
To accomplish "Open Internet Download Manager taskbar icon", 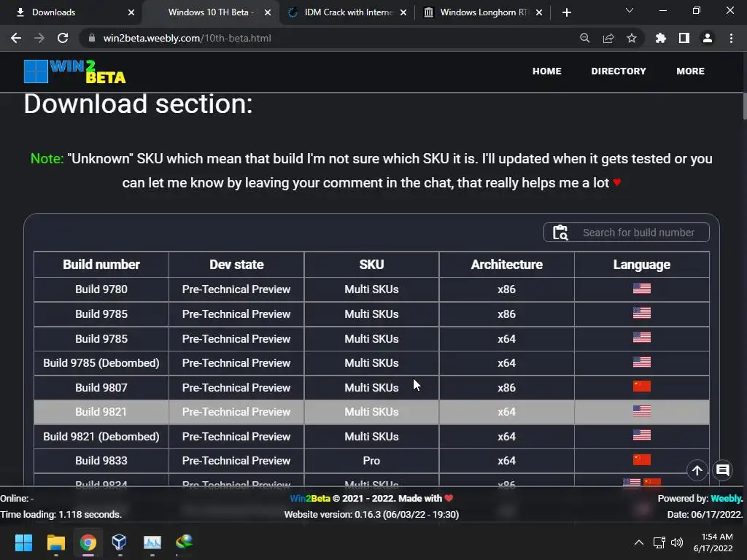I will pos(184,542).
